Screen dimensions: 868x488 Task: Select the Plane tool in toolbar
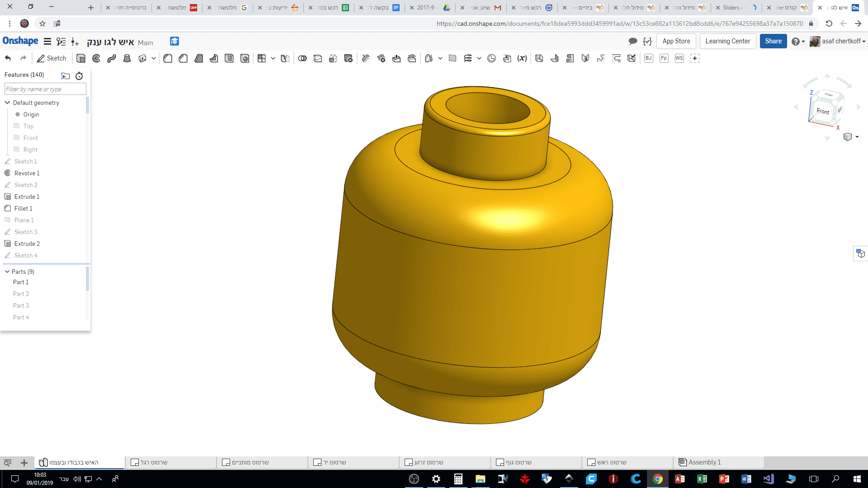[453, 58]
